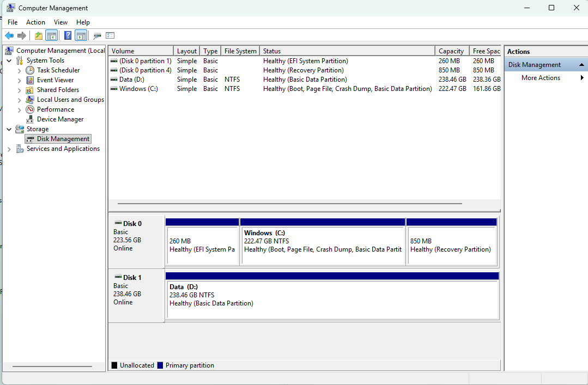Select the 850 MB Recovery partition block
Screen dimensions: 588x385
point(452,246)
